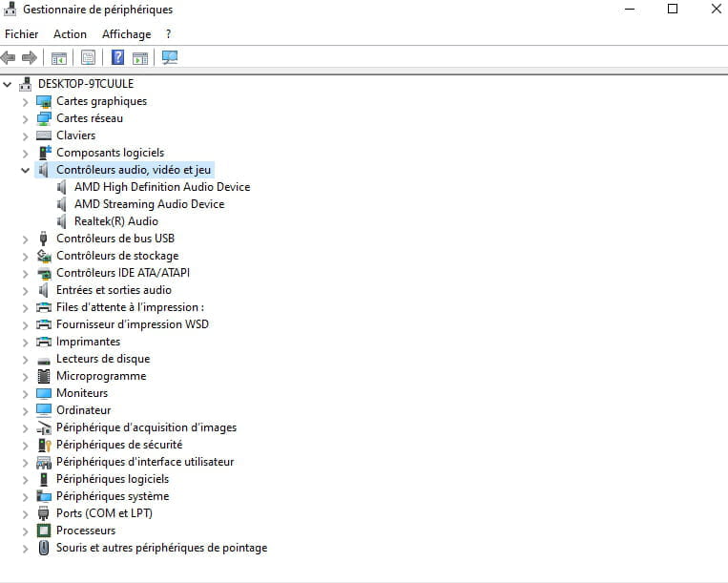
Task: Select Périphériques d'interface utilisateur label
Action: pos(145,462)
